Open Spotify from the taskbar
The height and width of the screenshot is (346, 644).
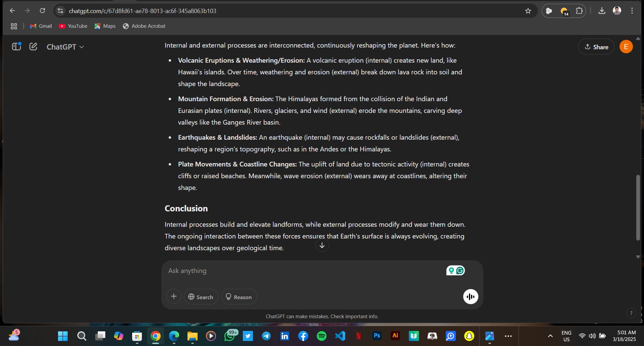click(322, 336)
